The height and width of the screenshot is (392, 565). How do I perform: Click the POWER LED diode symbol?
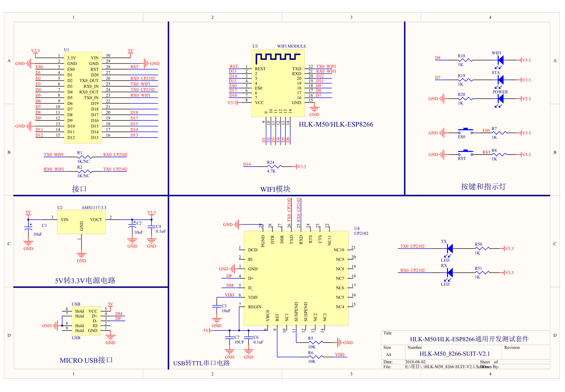point(500,99)
